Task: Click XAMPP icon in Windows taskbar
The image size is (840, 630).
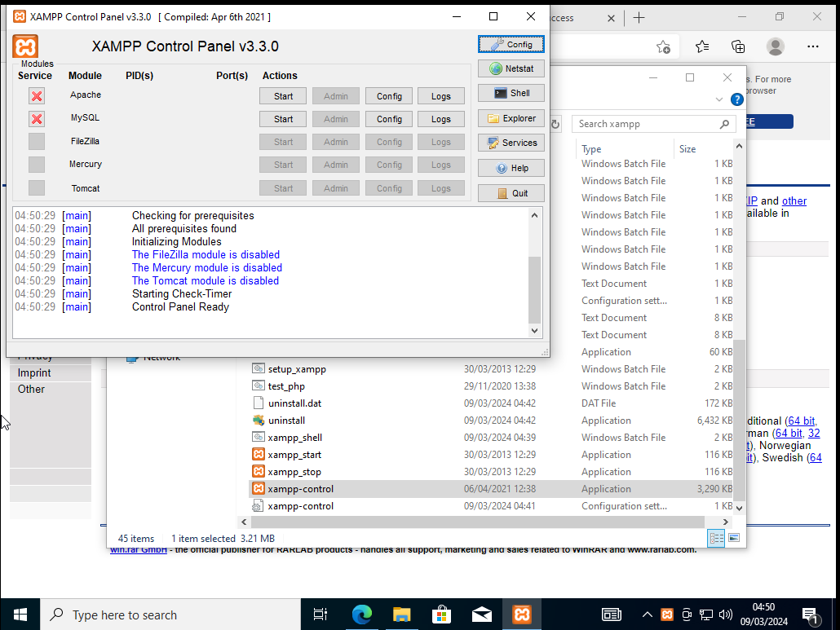Action: click(521, 615)
